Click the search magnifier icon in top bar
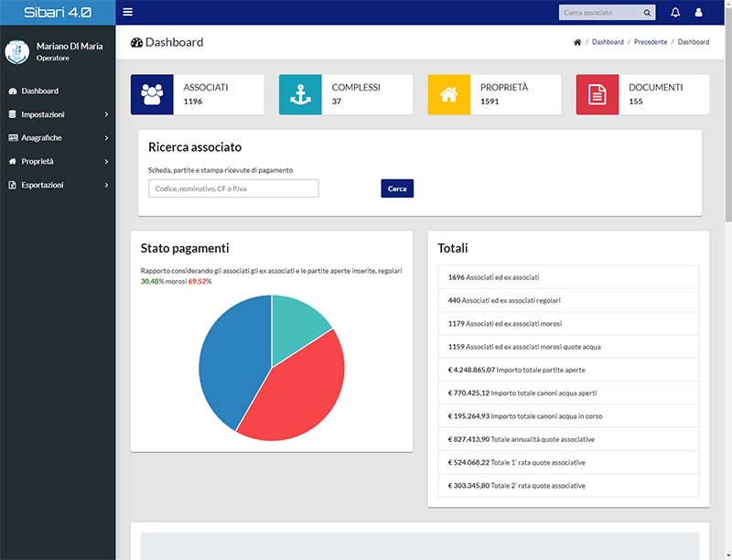732x560 pixels. point(647,13)
